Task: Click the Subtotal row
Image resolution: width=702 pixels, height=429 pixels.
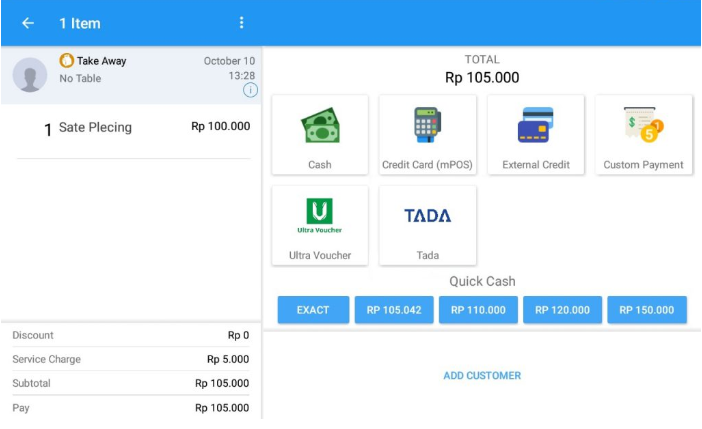Action: [x=131, y=383]
